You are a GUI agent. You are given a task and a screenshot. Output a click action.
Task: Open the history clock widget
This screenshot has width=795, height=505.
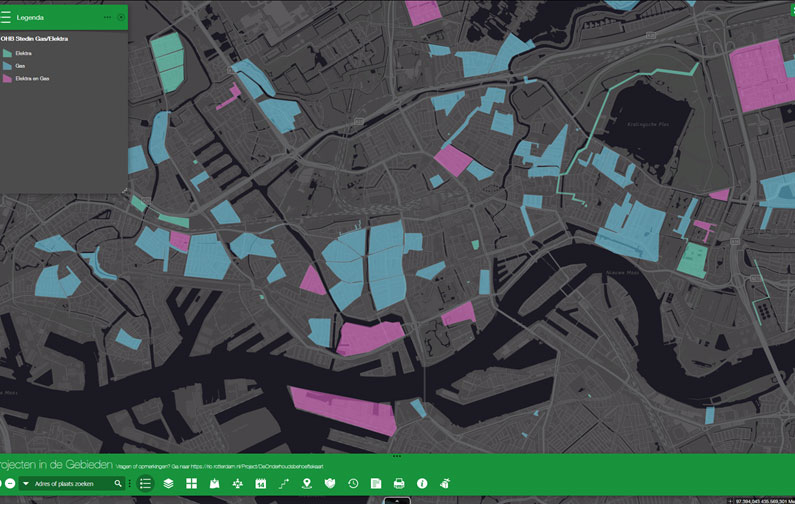[x=353, y=484]
